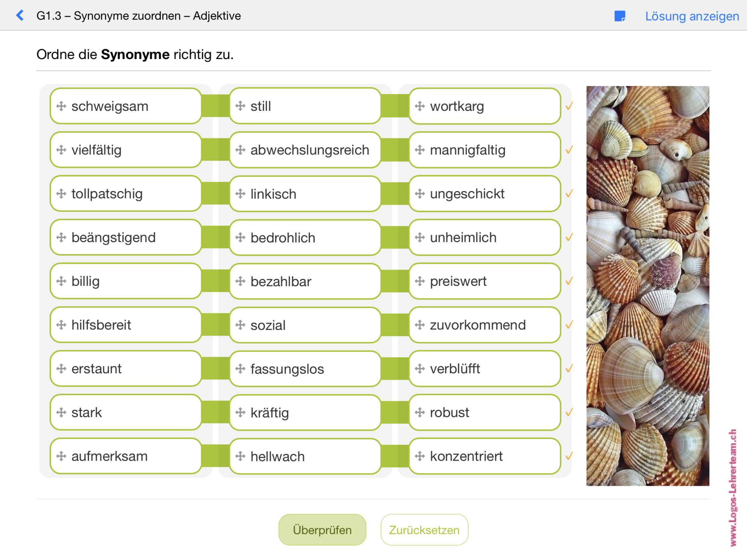Click the move icon on zuvorkommend
Image resolution: width=747 pixels, height=560 pixels.
[x=420, y=325]
